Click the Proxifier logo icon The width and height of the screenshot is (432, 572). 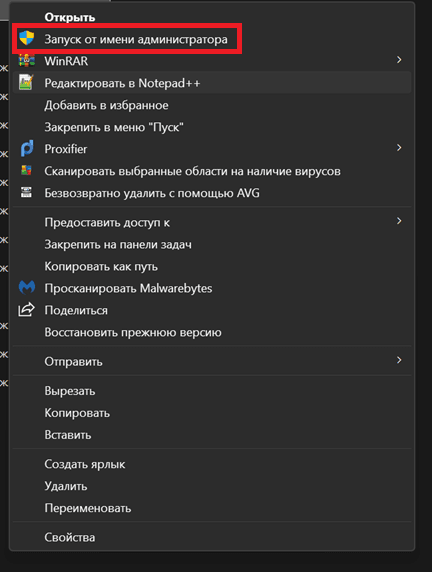pyautogui.click(x=27, y=148)
